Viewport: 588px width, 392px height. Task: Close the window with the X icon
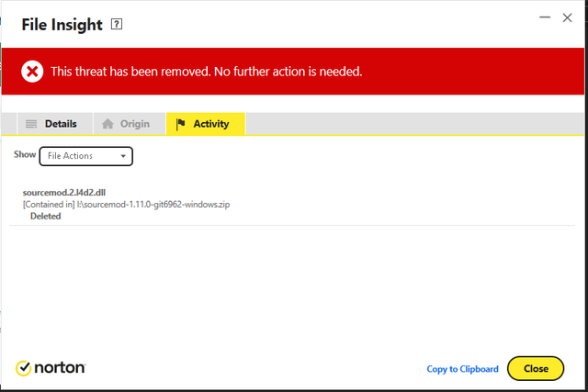567,17
